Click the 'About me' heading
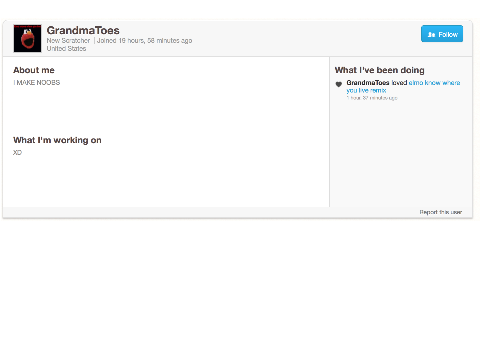The height and width of the screenshot is (360, 480). pos(34,70)
